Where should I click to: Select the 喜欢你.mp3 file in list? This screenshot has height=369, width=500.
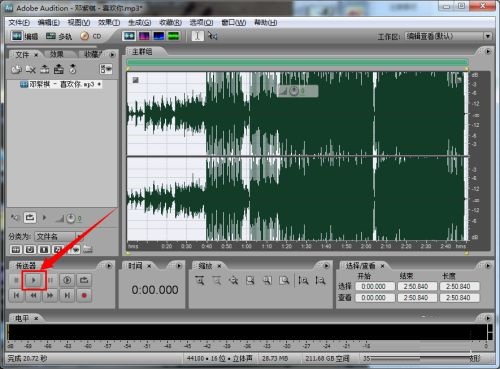61,84
